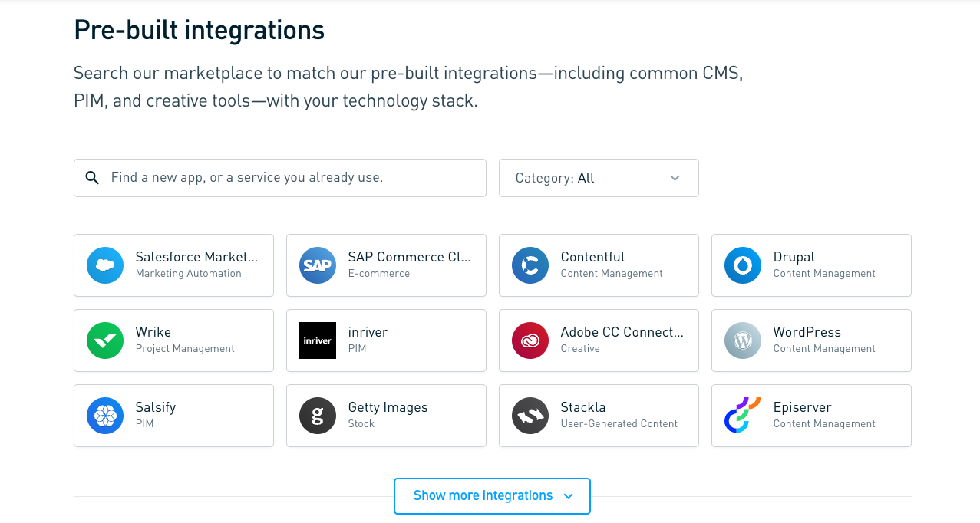This screenshot has height=523, width=980.
Task: Focus the Find a new app search field
Action: click(x=280, y=178)
